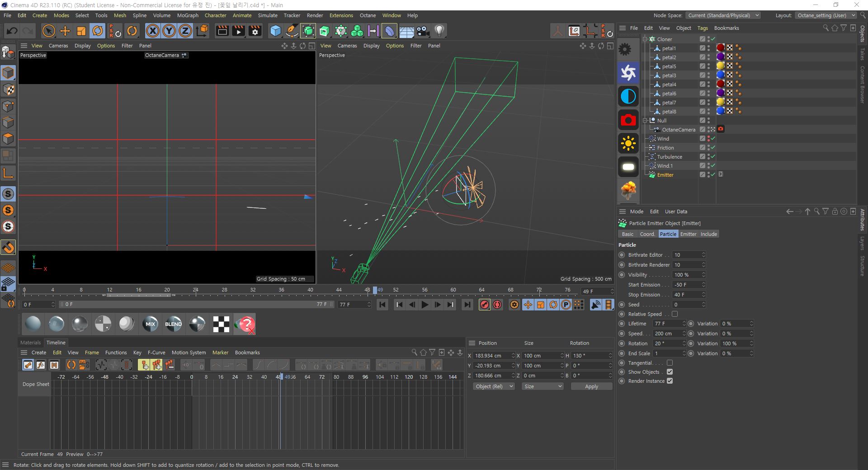Uncheck the Show Objects checkbox
The width and height of the screenshot is (868, 470).
coord(670,372)
